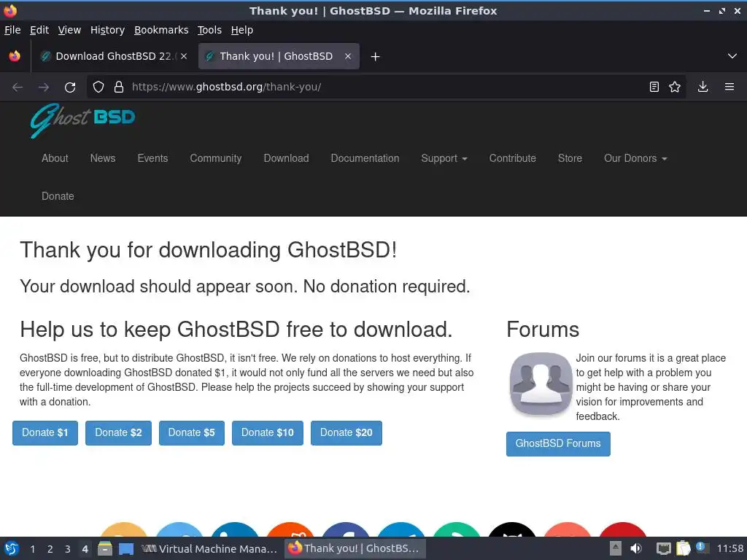The image size is (747, 560).
Task: Click the Donate $20 button
Action: click(x=347, y=433)
